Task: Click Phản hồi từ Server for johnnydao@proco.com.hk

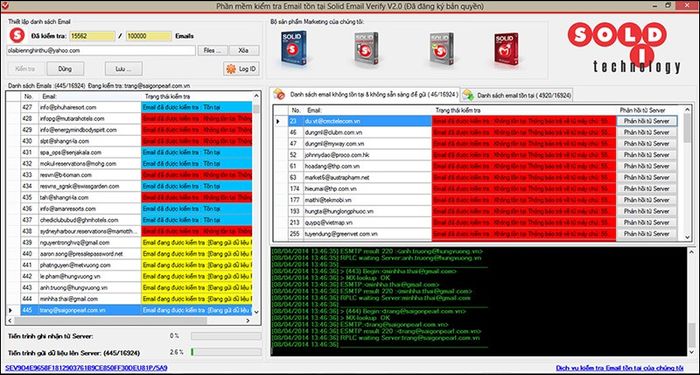Action: pos(646,155)
